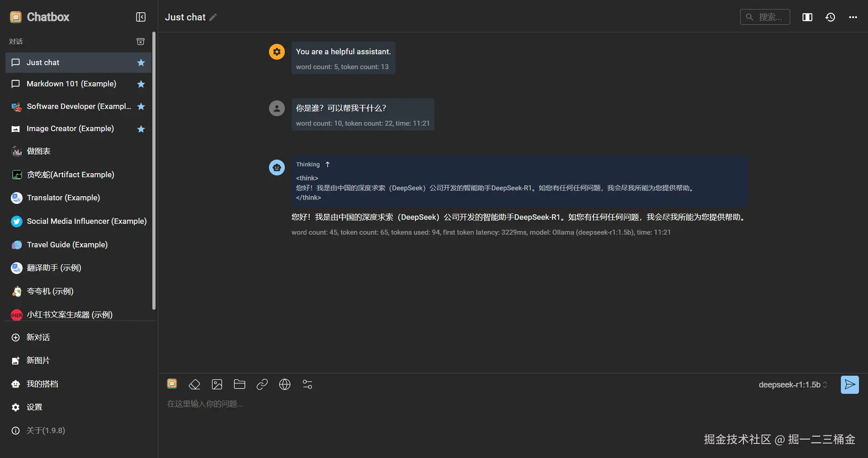Viewport: 868px width, 458px height.
Task: Click the user avatar icon
Action: click(277, 108)
